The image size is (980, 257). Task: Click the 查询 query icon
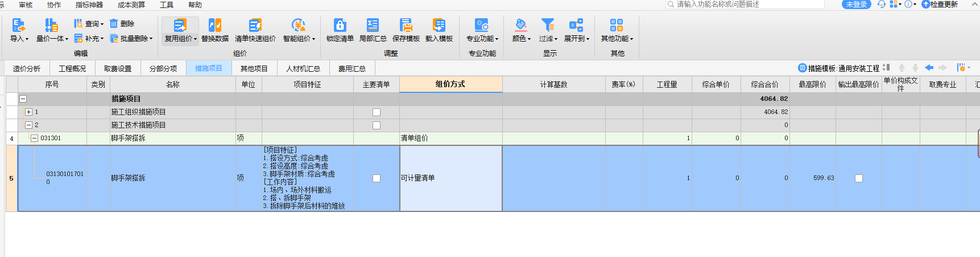click(78, 23)
